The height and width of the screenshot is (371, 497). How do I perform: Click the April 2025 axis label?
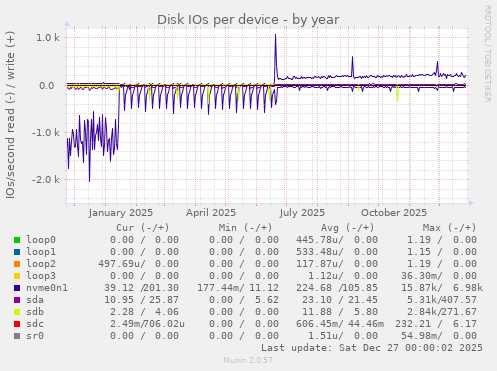(211, 213)
